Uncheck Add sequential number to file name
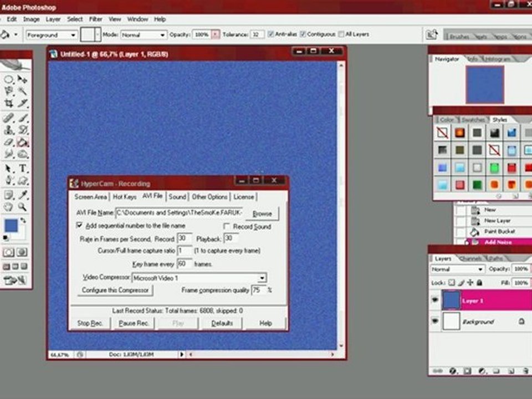The width and height of the screenshot is (532, 399). [79, 225]
